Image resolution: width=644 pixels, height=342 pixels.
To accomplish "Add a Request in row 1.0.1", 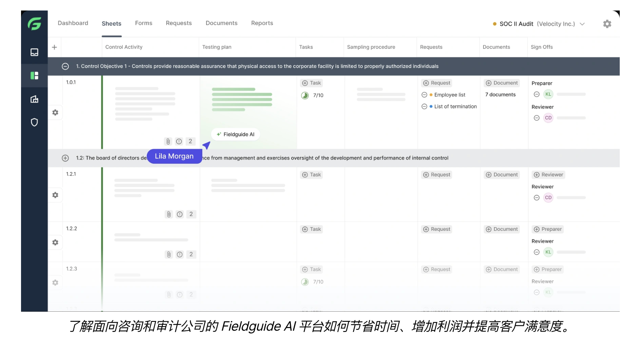I will click(437, 83).
